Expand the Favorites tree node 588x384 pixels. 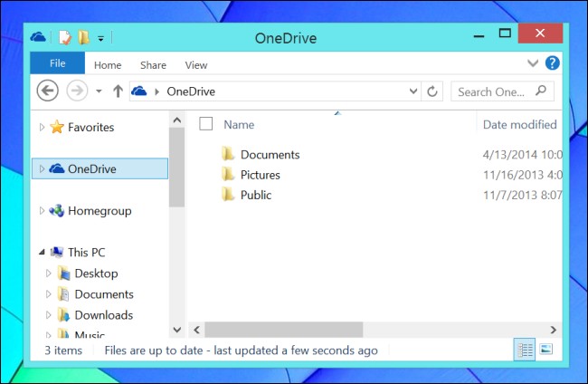click(42, 127)
